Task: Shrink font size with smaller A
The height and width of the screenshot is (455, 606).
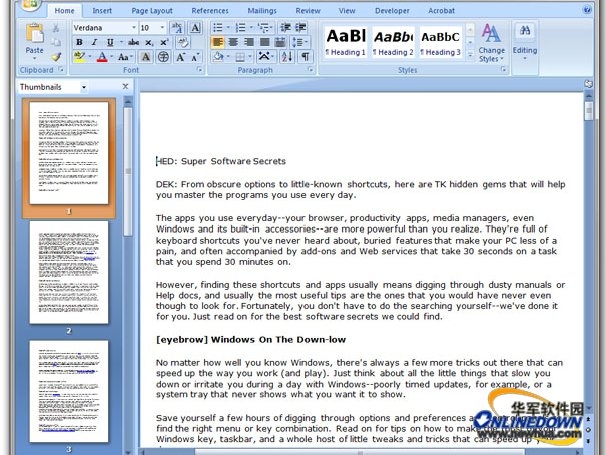Action: (195, 57)
